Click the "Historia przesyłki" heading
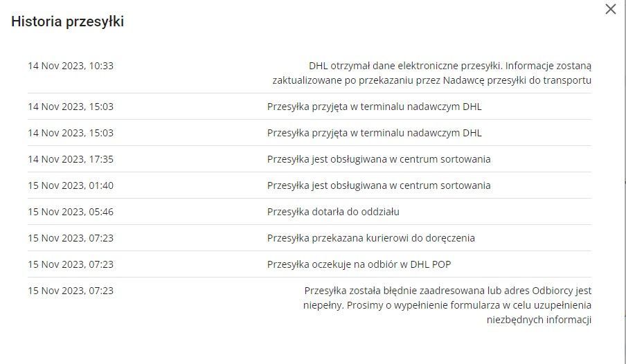Image resolution: width=626 pixels, height=364 pixels. click(67, 22)
